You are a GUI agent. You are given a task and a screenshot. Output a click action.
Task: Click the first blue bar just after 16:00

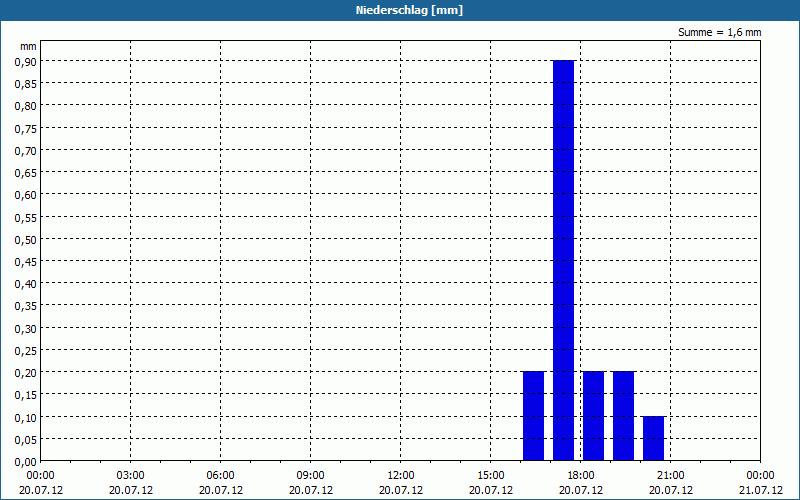point(534,416)
